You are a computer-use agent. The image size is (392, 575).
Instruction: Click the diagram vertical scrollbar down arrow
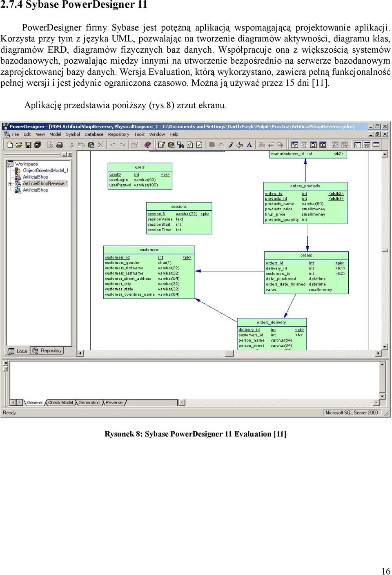(x=385, y=347)
